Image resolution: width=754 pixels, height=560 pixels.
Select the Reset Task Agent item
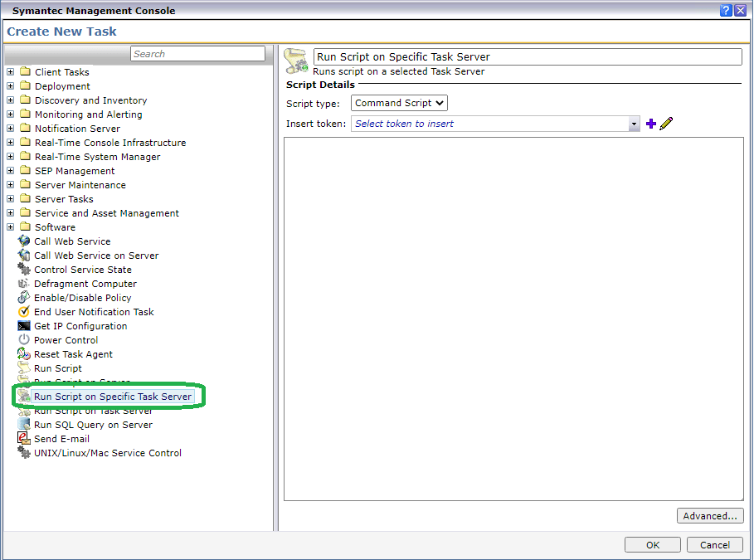73,354
